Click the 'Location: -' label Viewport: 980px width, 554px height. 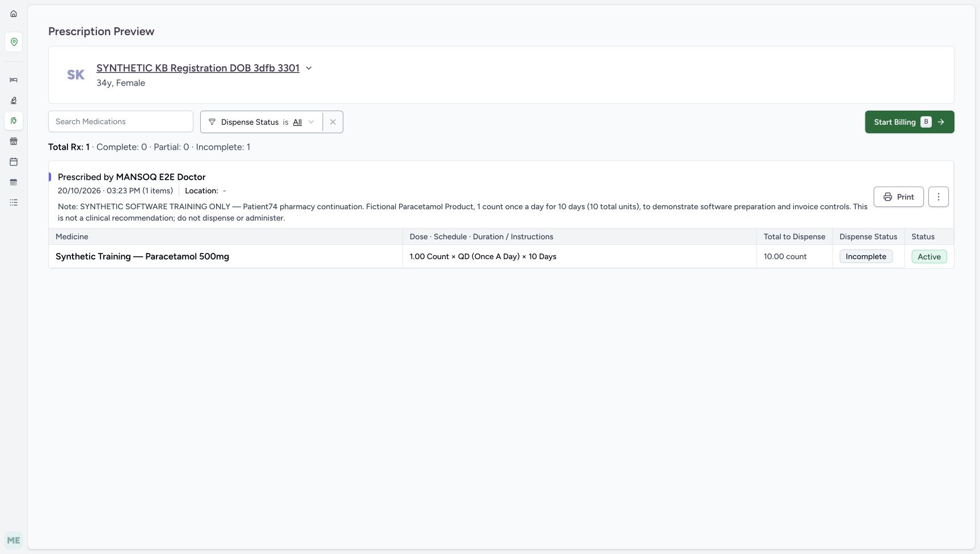[x=205, y=191]
